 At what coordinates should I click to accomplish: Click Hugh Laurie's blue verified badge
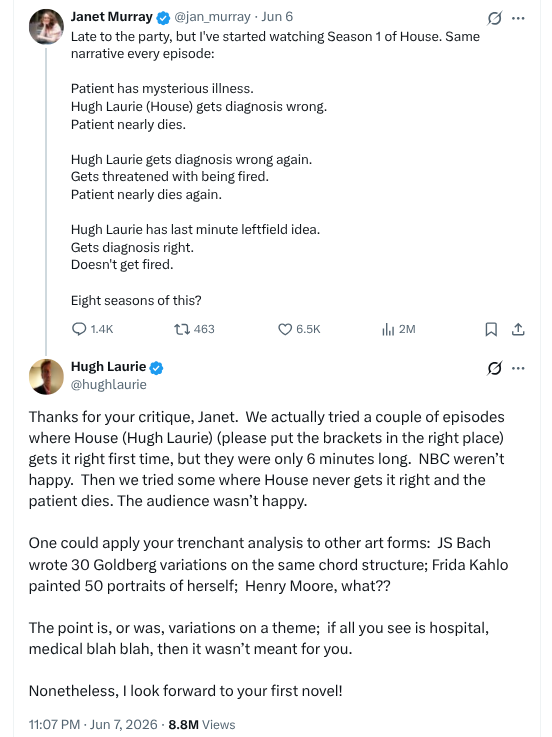click(156, 368)
